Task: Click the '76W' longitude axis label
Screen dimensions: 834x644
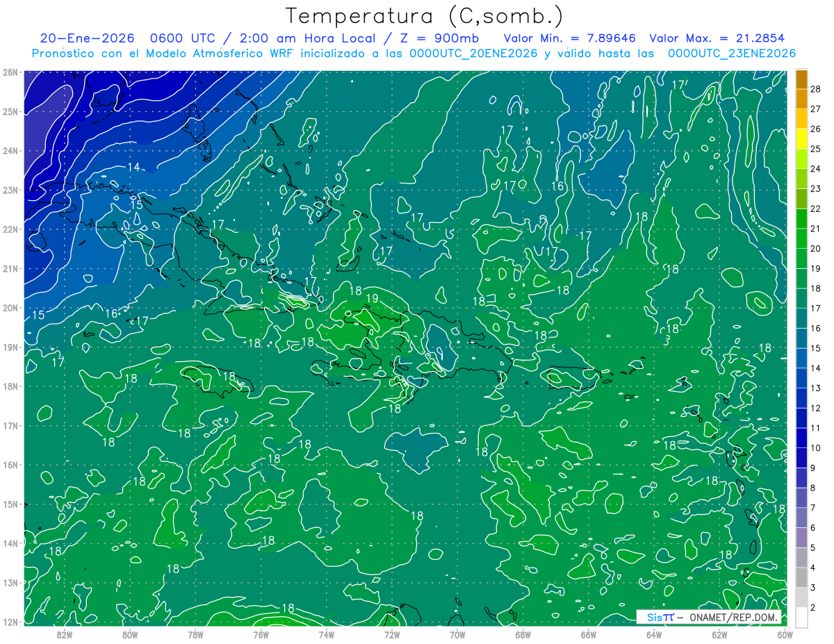Action: pyautogui.click(x=261, y=634)
